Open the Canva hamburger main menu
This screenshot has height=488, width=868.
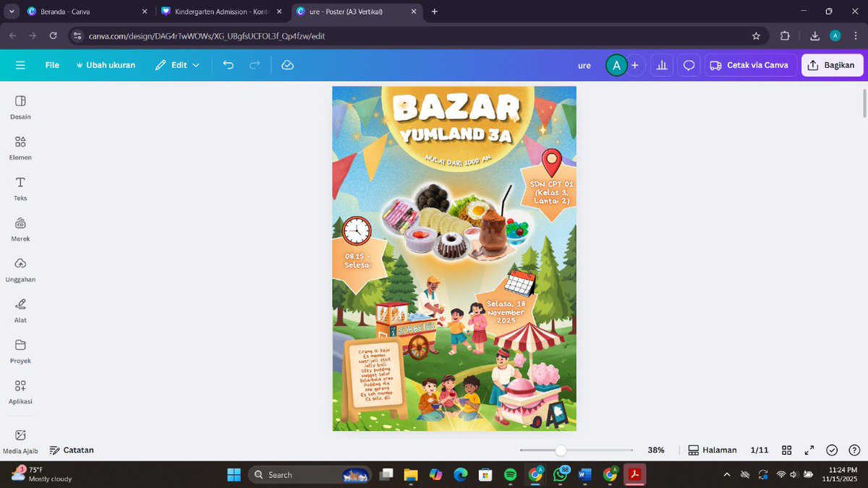point(20,65)
